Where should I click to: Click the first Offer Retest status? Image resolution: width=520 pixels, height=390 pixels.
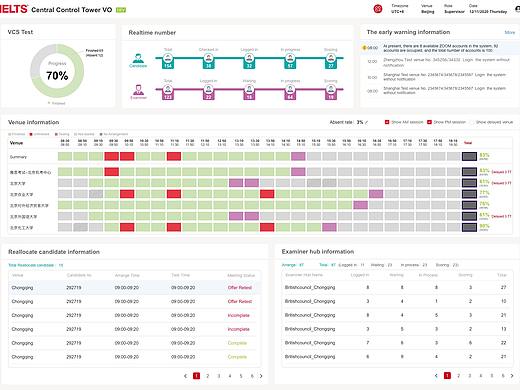[240, 288]
